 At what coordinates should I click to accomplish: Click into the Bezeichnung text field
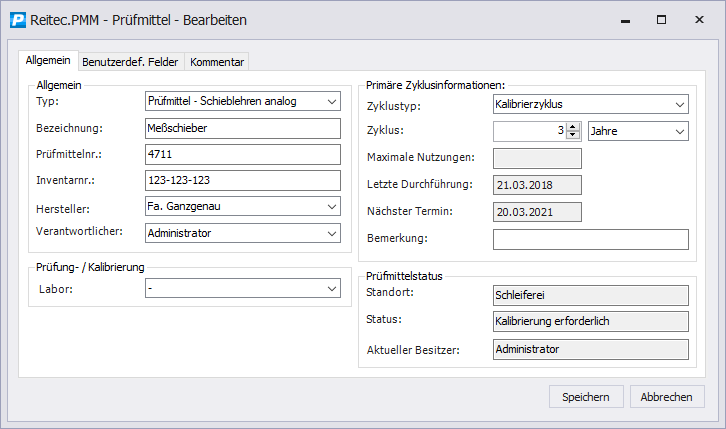(242, 128)
